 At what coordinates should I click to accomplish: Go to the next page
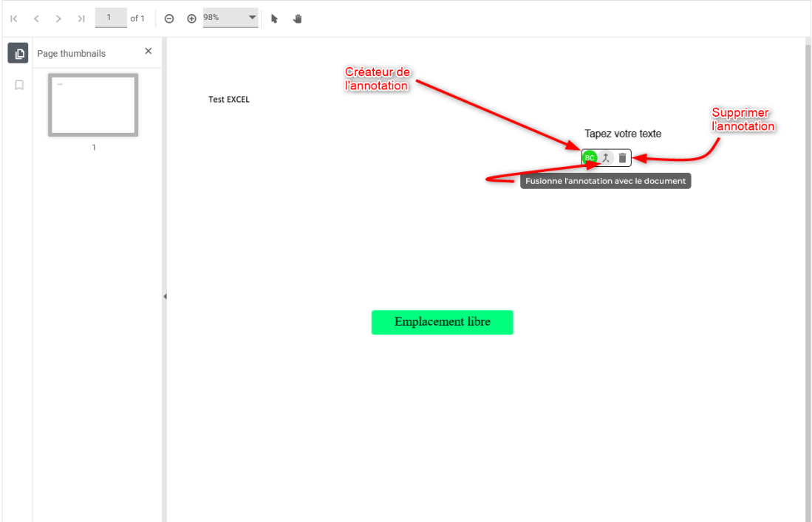(58, 18)
